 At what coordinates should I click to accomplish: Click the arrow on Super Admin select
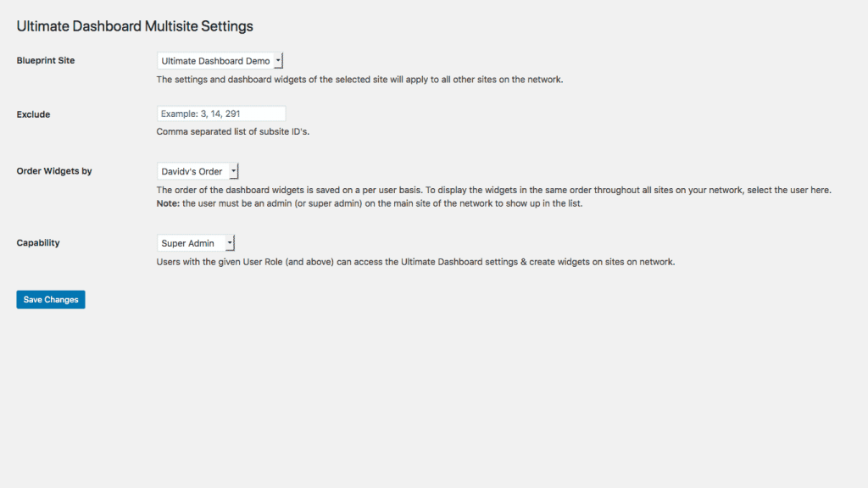click(230, 243)
